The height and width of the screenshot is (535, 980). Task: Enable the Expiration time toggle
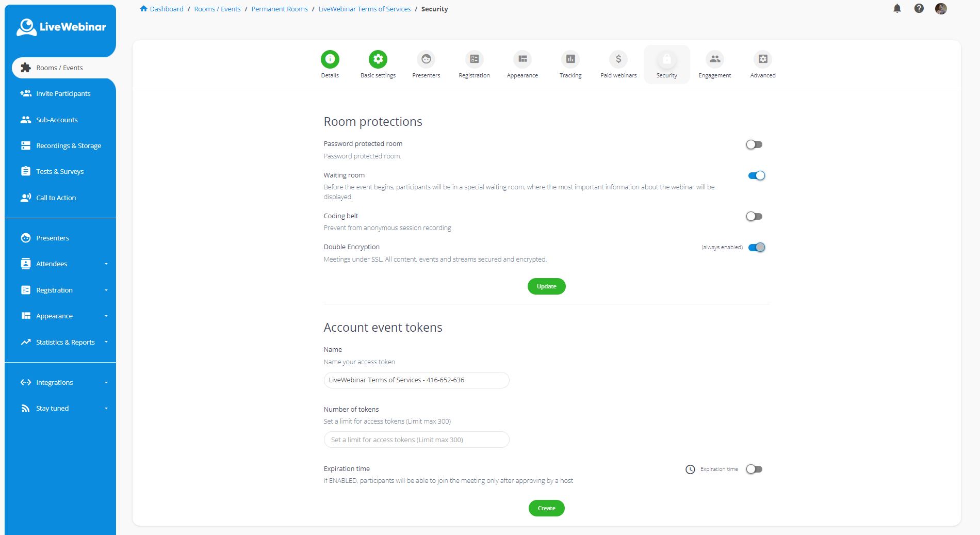(x=754, y=469)
